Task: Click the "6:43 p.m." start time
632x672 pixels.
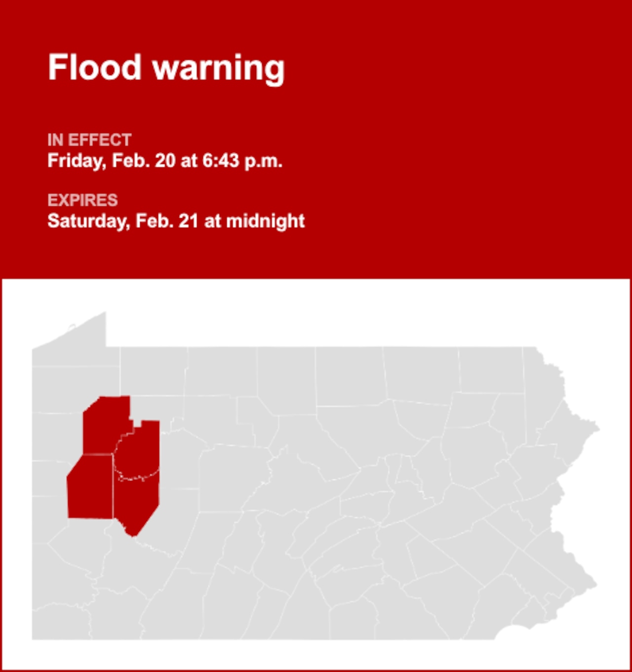Action: [x=242, y=161]
